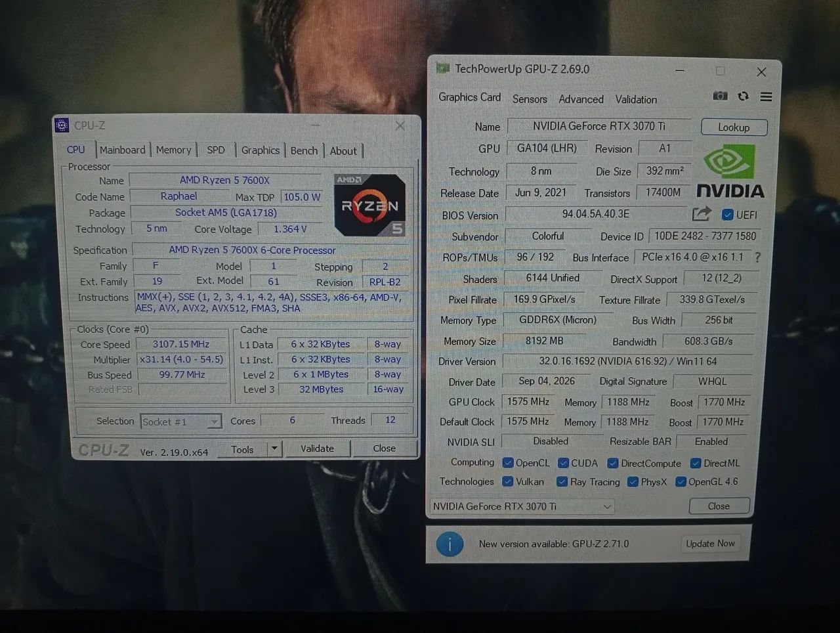Image resolution: width=840 pixels, height=633 pixels.
Task: Click the Level 3 cache value 32 MBytes
Action: click(321, 389)
